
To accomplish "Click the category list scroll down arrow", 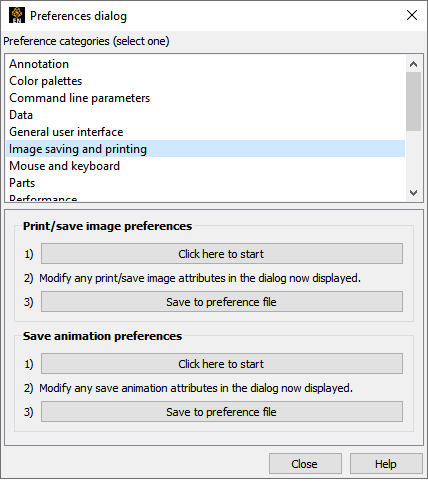I will [413, 193].
